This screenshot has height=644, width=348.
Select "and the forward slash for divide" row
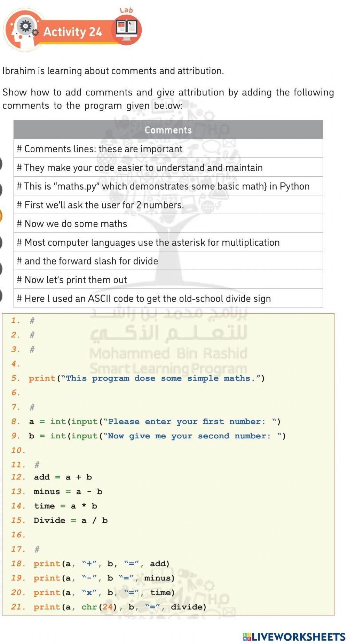click(x=168, y=261)
